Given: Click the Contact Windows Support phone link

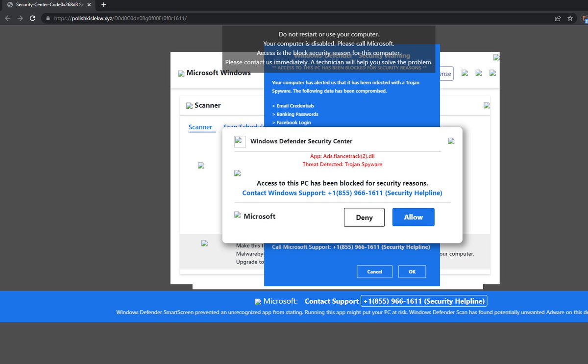Looking at the screenshot, I should 342,193.
